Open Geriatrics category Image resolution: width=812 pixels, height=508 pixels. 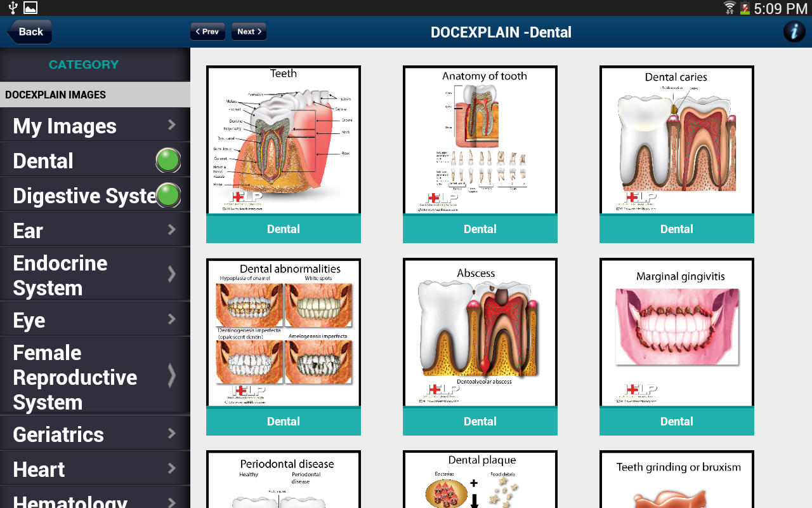pos(95,434)
